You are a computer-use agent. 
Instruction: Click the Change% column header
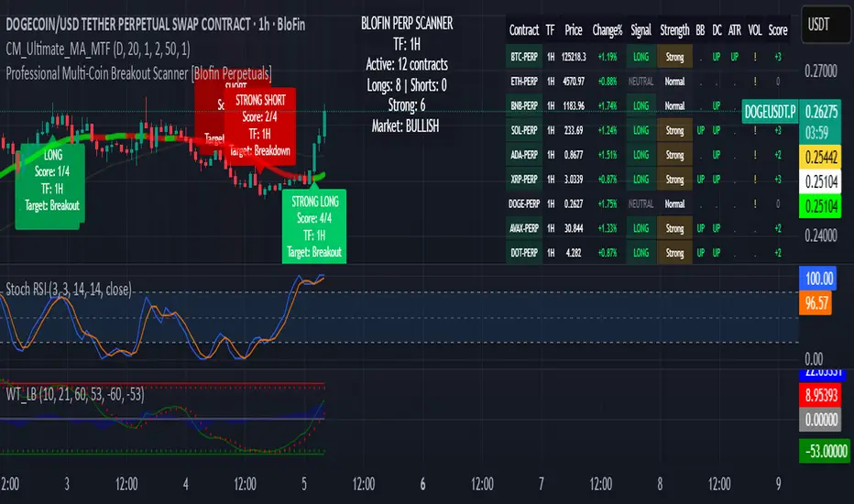[608, 30]
